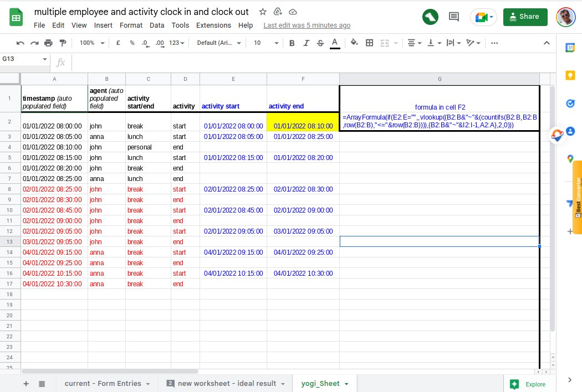This screenshot has width=582, height=392.
Task: Click the green Share button
Action: (525, 17)
